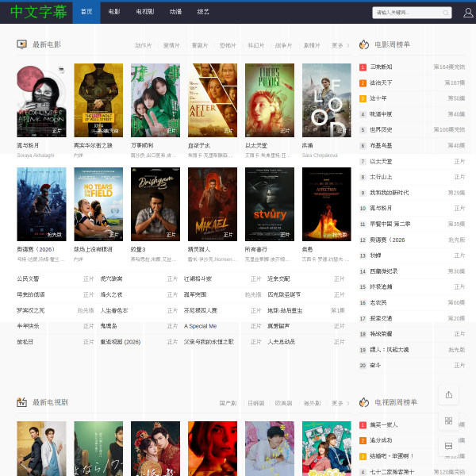The height and width of the screenshot is (476, 476).
Task: Filter TV shows by 国产剧
Action: click(228, 403)
